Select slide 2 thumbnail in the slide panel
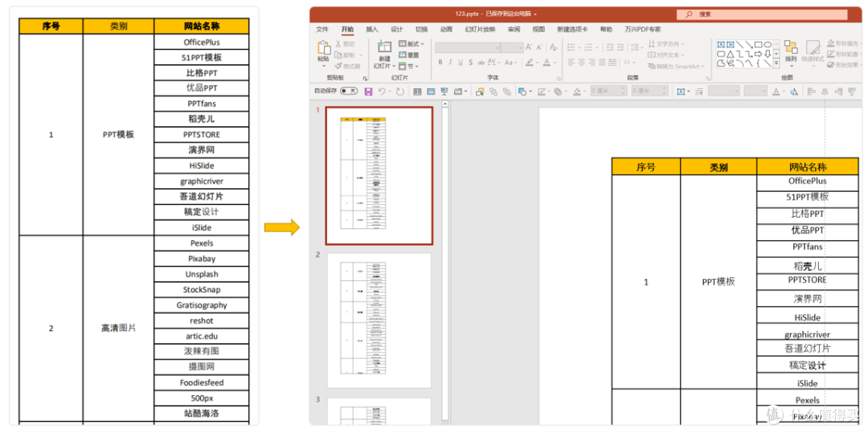868x433 pixels. [x=379, y=321]
